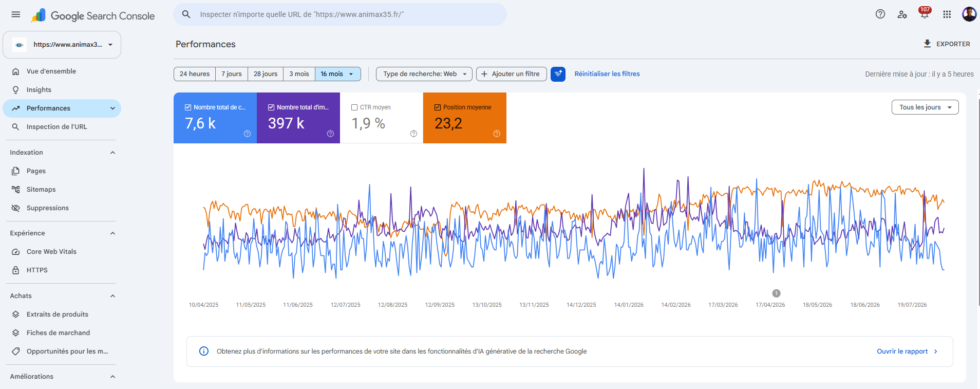Image resolution: width=980 pixels, height=389 pixels.
Task: Toggle the Nombre total de clics checkbox
Action: pos(188,107)
